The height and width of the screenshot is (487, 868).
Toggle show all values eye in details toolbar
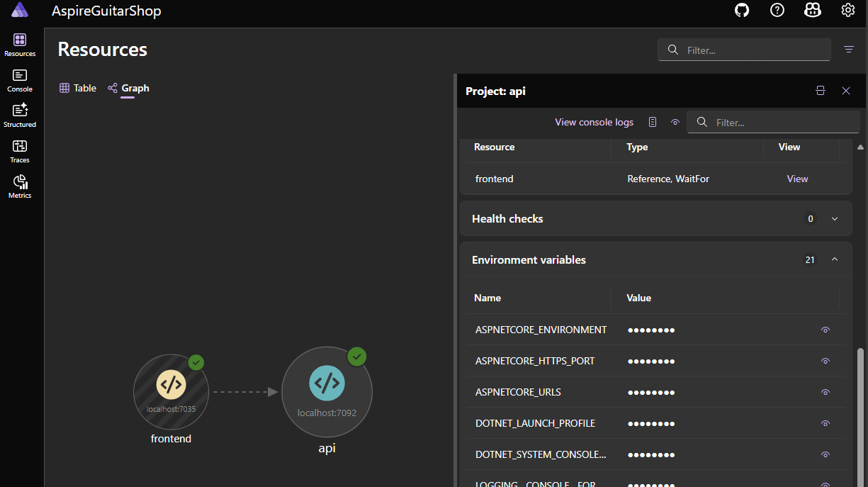click(675, 122)
